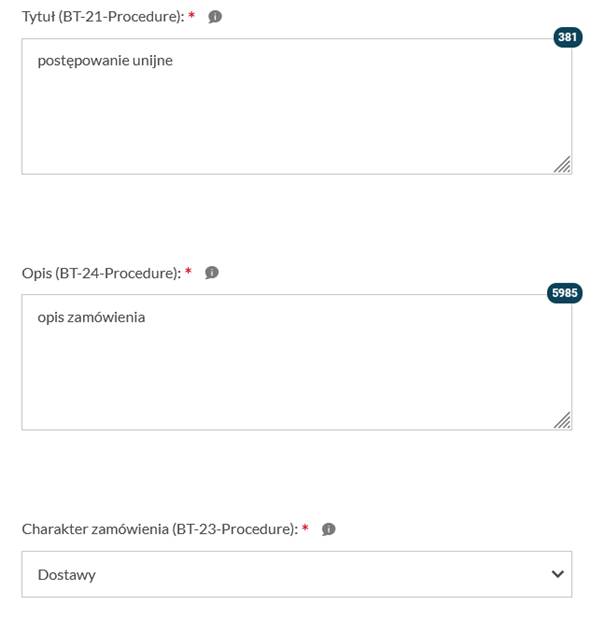
Task: Open the Charakter zamówienia dropdown showing Dostawy
Action: [297, 575]
